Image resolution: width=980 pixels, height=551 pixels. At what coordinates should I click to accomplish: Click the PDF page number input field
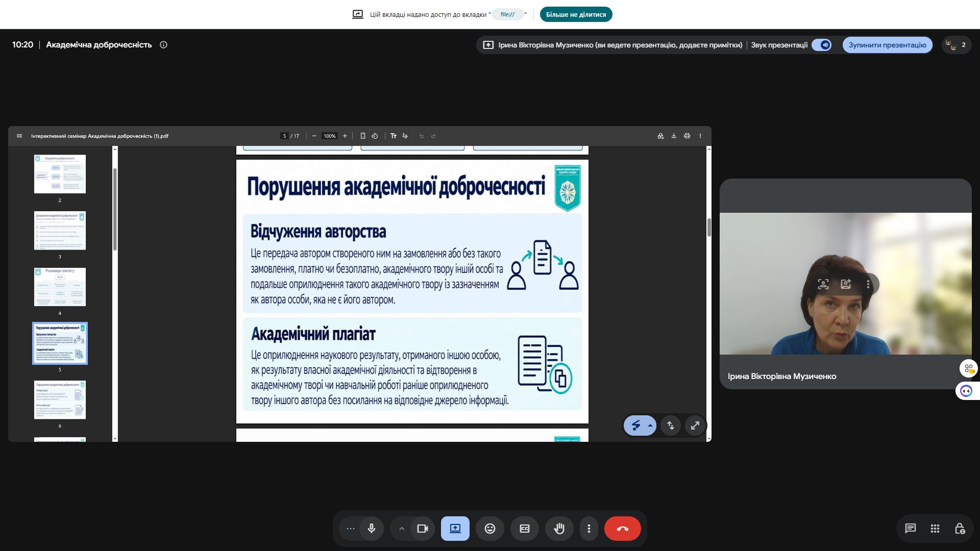point(284,136)
